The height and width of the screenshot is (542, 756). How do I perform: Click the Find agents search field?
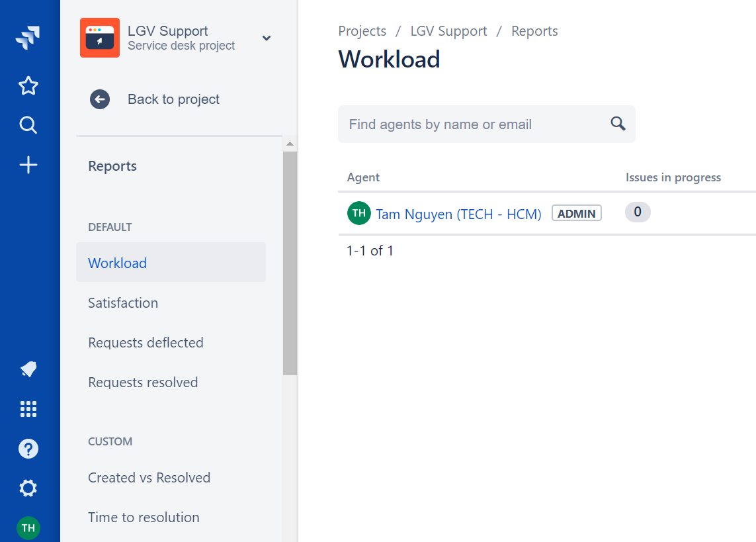(x=473, y=124)
